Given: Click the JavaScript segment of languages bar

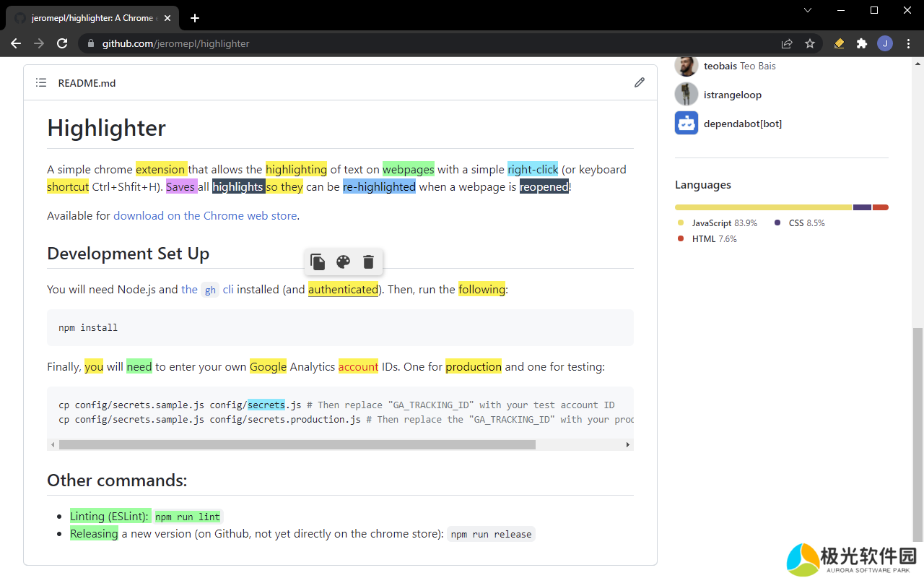Looking at the screenshot, I should [763, 207].
